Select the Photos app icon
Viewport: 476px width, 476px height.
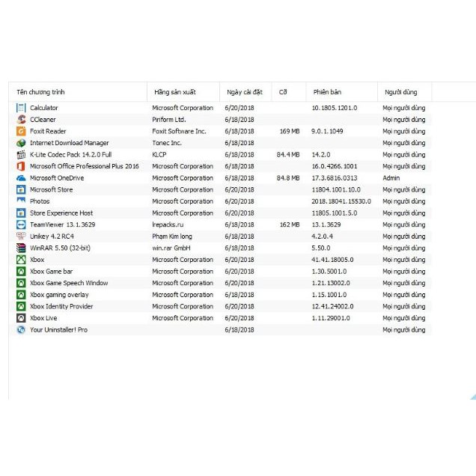tap(21, 201)
